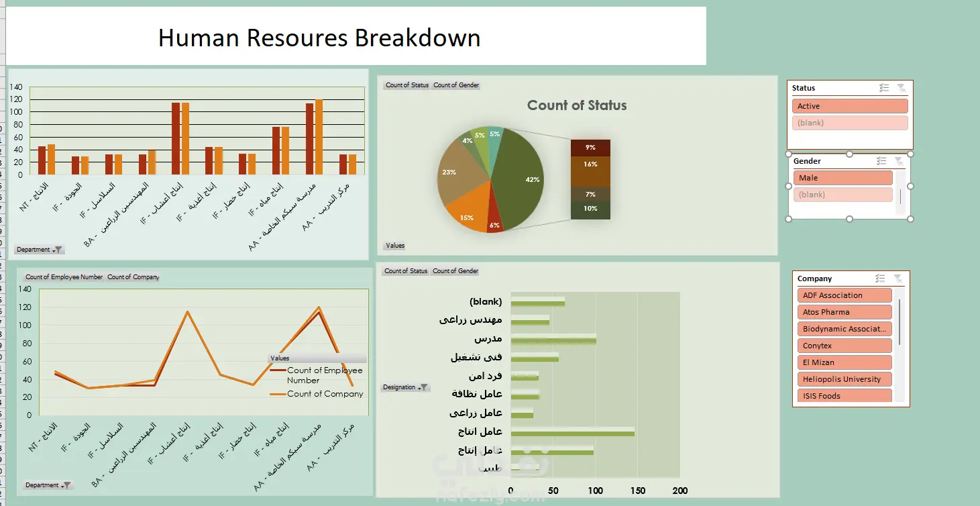Enable multi-select in the Company slicer
Image resolution: width=980 pixels, height=506 pixels.
click(x=881, y=279)
